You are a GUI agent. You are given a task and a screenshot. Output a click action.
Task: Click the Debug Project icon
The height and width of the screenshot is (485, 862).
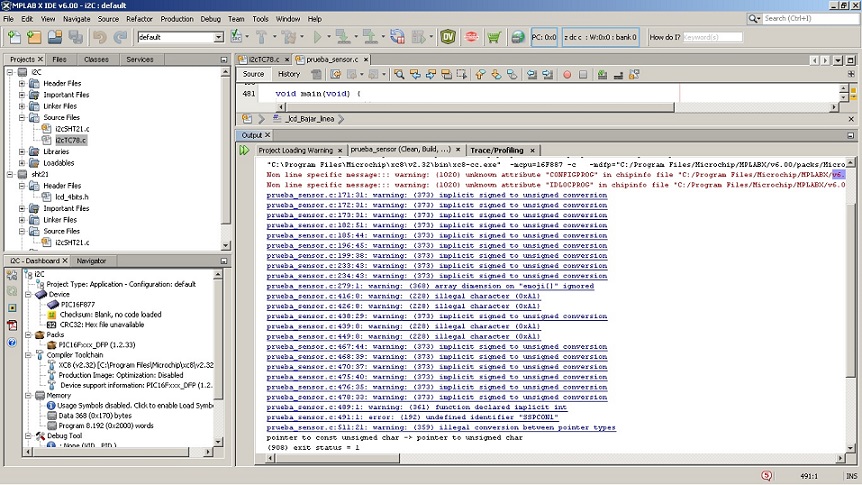click(419, 37)
